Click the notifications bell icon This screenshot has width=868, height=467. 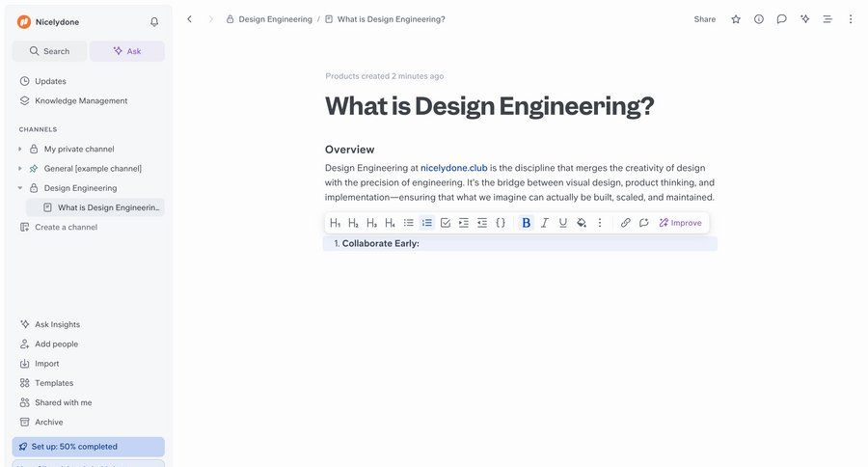(x=154, y=22)
